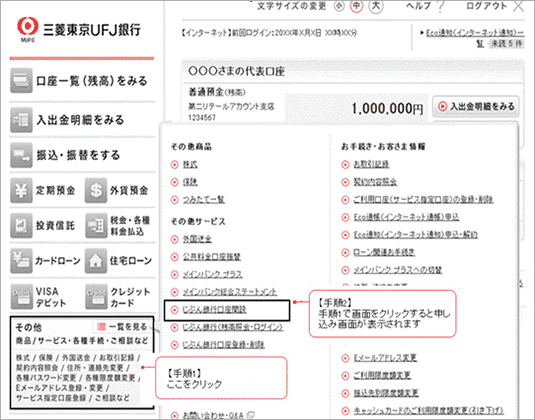Click じぶん銀行口座開設 link
Viewport: 535px width, 420px height.
tap(214, 309)
